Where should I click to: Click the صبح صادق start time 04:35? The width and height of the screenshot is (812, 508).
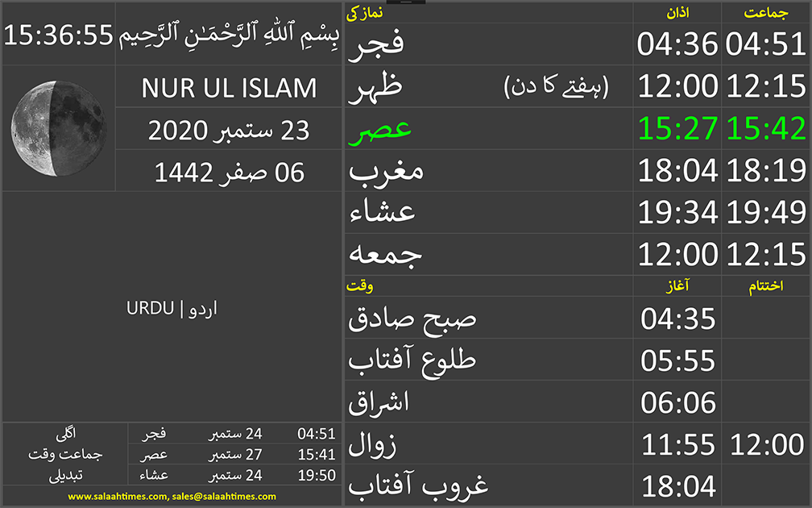pyautogui.click(x=678, y=319)
